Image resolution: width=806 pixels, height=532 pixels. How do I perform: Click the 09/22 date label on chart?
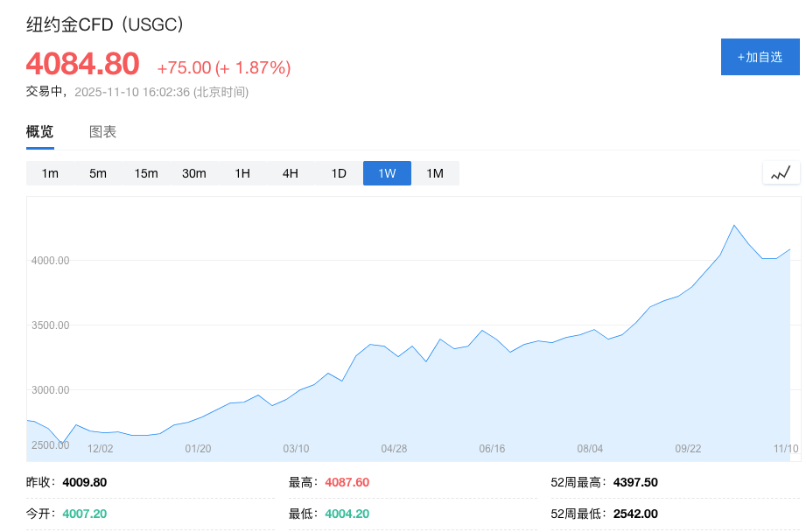[x=688, y=449]
